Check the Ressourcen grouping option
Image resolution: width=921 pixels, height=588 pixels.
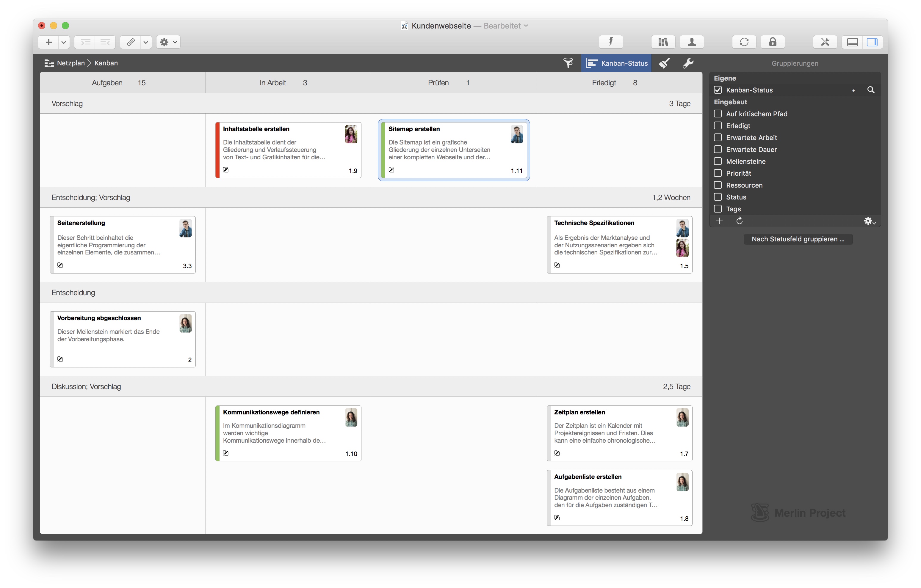[x=718, y=185]
